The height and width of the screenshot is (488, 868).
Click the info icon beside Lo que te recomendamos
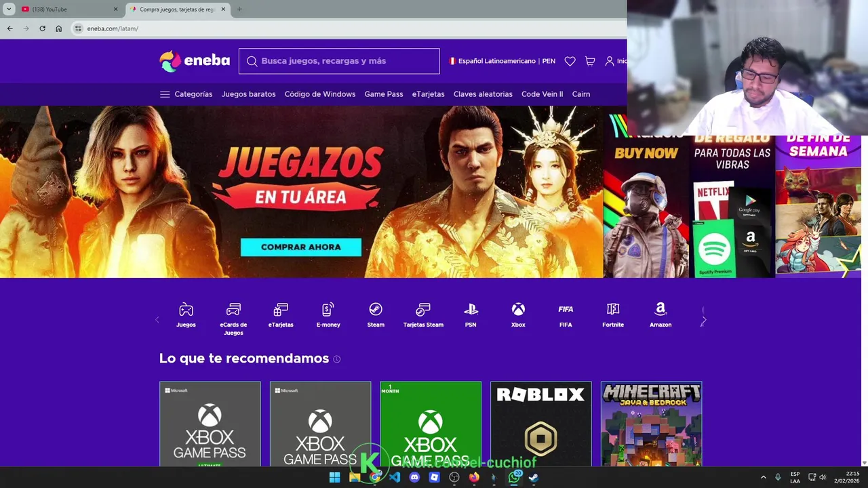coord(337,359)
